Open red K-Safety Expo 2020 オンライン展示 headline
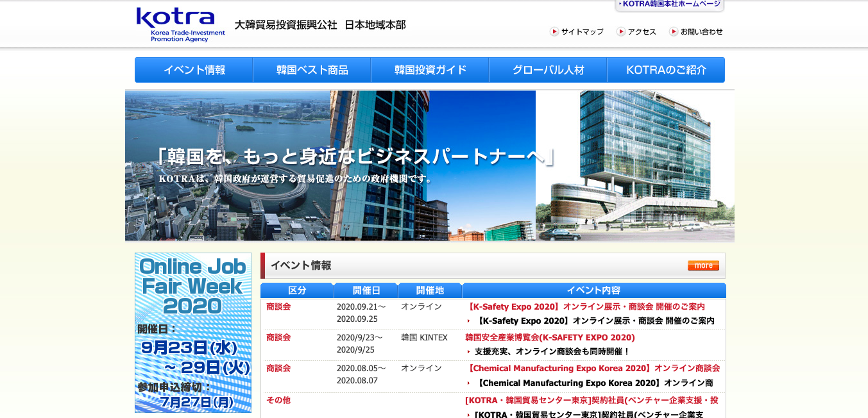 (x=584, y=306)
